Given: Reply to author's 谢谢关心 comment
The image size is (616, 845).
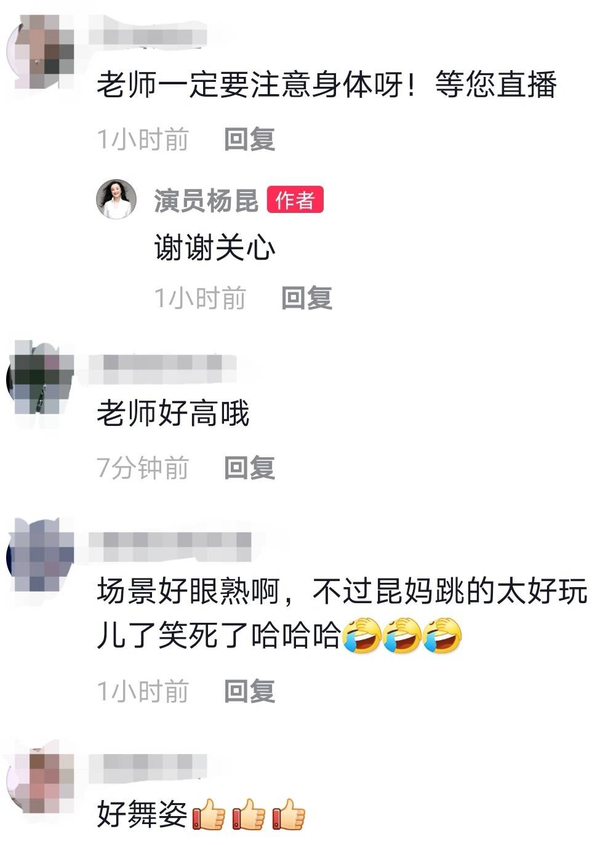Looking at the screenshot, I should tap(306, 298).
